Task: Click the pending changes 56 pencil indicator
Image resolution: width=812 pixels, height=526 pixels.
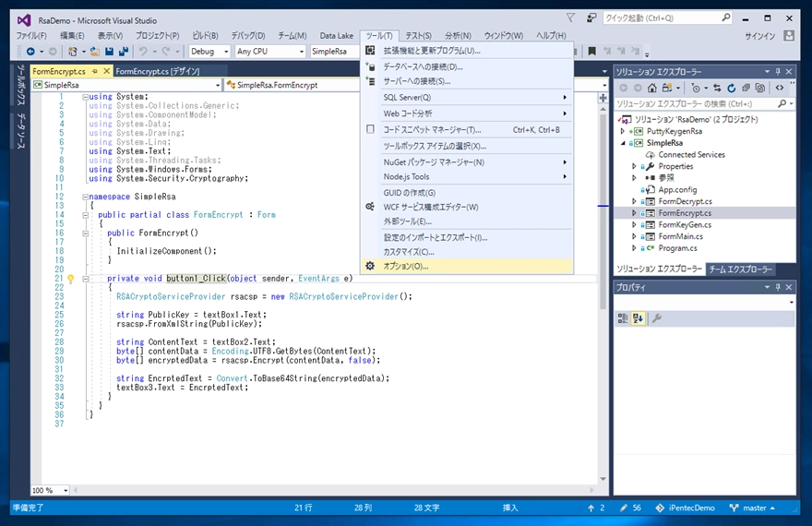Action: pos(630,508)
